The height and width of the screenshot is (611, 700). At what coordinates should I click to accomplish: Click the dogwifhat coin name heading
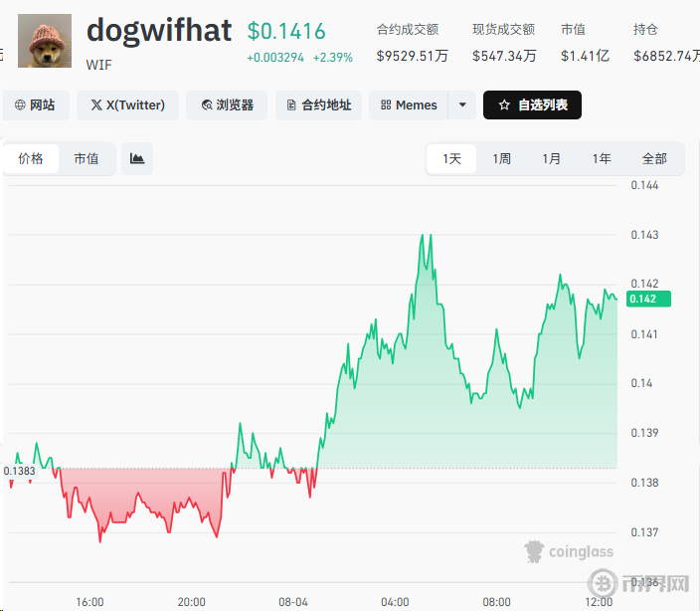[159, 31]
